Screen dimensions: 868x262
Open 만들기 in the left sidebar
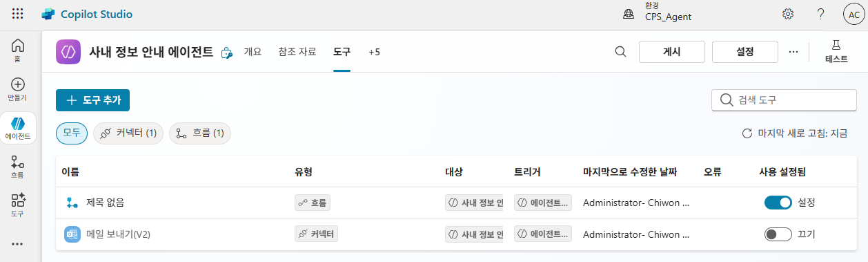coord(18,89)
